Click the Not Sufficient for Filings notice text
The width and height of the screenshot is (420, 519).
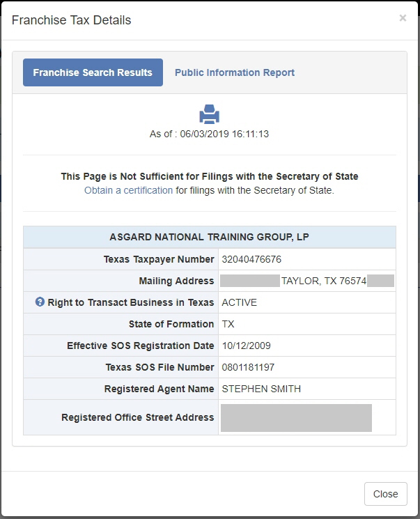(x=209, y=176)
